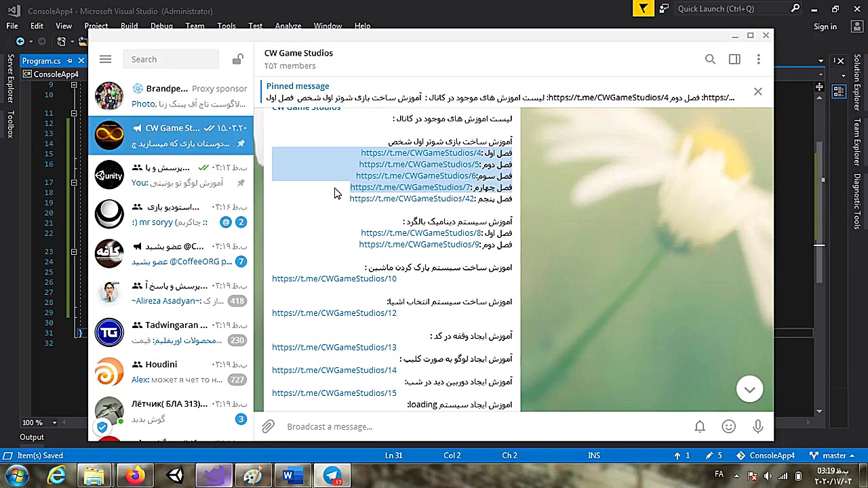Open the View menu in Visual Studio
The width and height of the screenshot is (868, 488).
point(64,26)
